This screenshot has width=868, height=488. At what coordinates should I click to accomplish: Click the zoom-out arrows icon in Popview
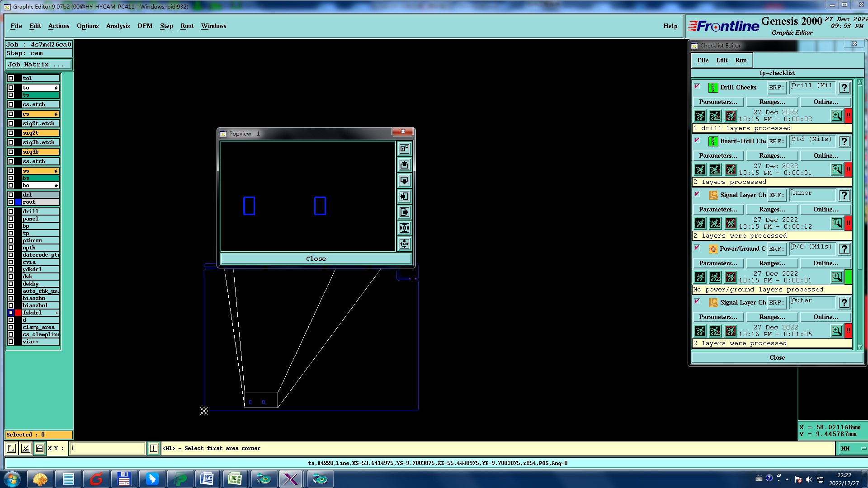point(404,244)
